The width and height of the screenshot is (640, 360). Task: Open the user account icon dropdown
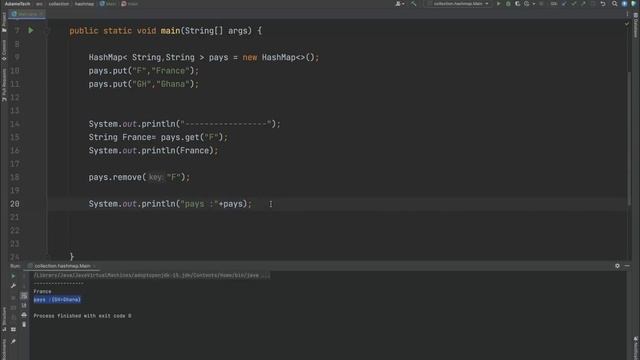(399, 4)
